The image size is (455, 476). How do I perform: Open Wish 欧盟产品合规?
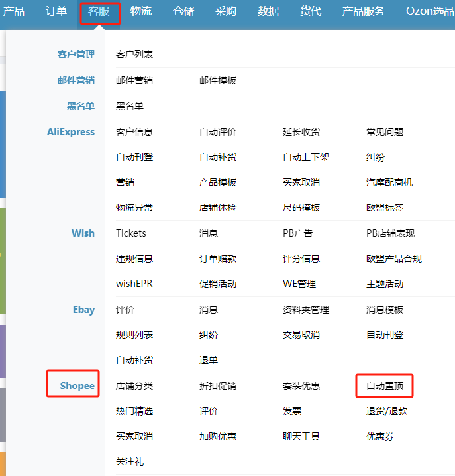pyautogui.click(x=394, y=259)
